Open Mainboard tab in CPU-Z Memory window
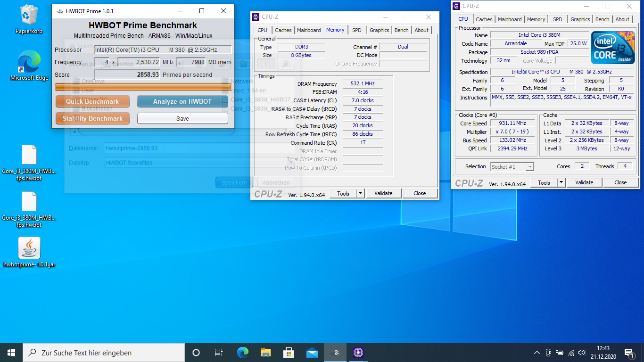 click(x=309, y=30)
